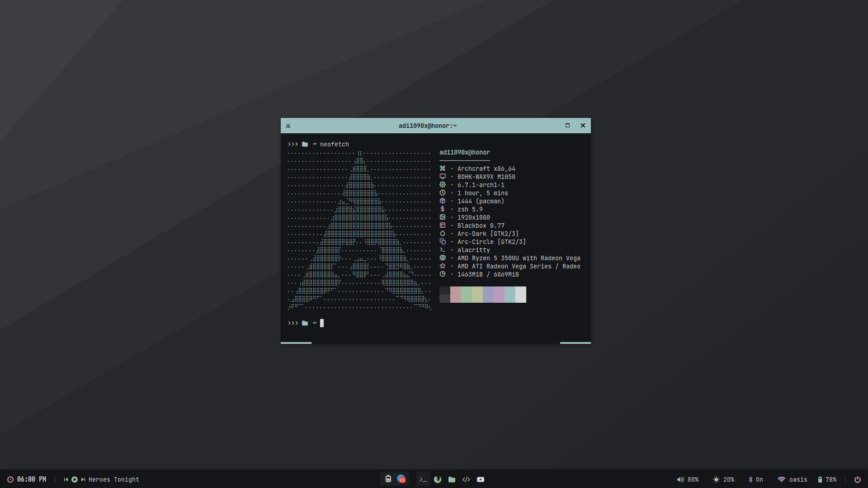Open Telegram tray icon with 69 badge
This screenshot has height=488, width=868.
point(401,479)
